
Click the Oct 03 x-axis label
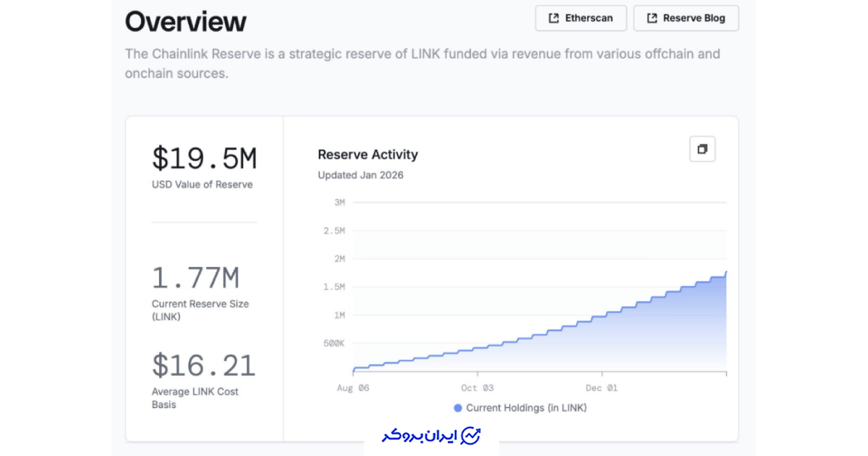477,388
